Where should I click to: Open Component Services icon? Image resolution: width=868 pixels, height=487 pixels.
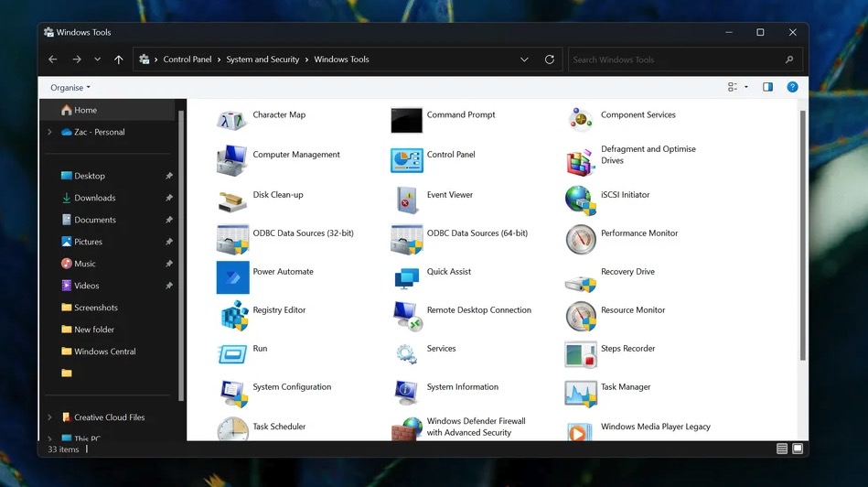coord(580,120)
